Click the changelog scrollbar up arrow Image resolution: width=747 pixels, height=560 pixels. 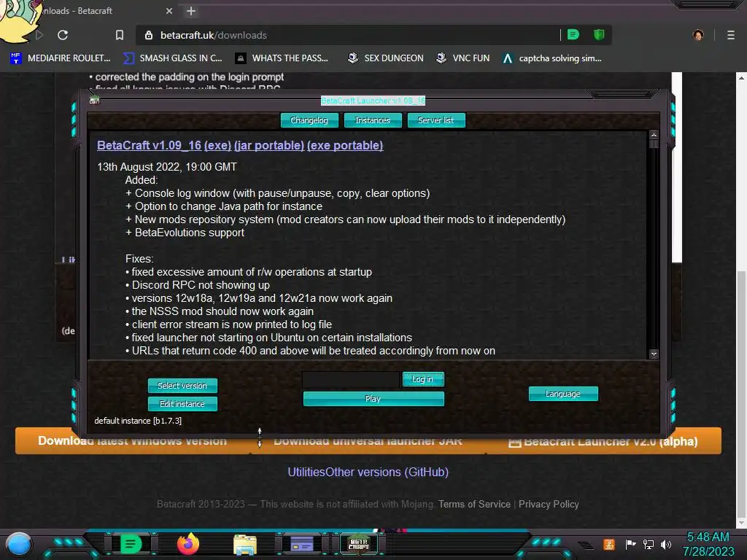(654, 135)
